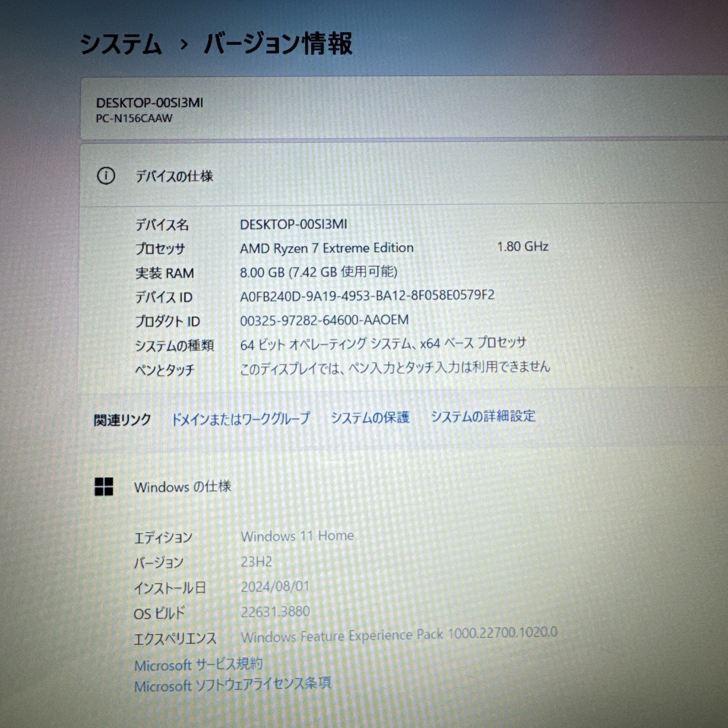Click the OS ビルド label

[159, 614]
